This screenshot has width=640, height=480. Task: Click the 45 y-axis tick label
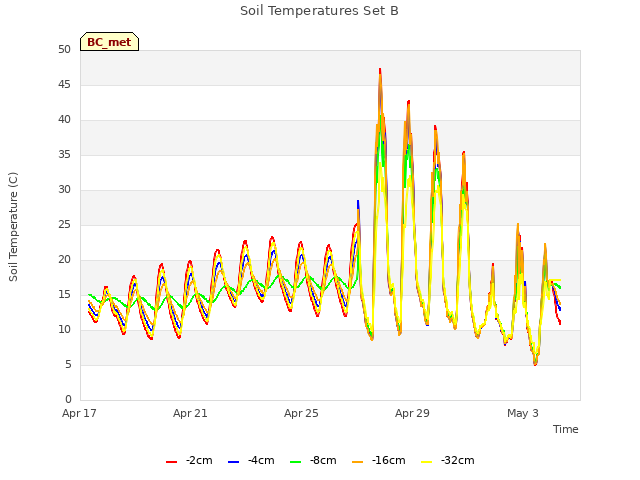pos(64,85)
